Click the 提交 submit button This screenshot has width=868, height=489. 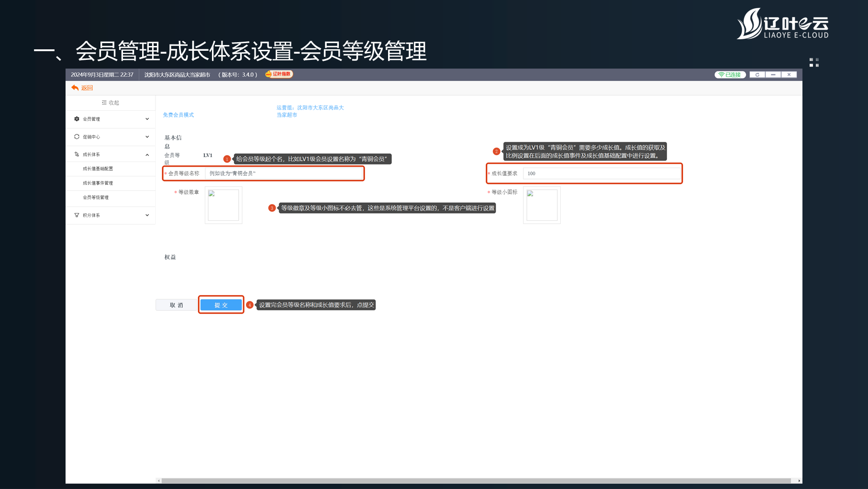click(x=221, y=305)
